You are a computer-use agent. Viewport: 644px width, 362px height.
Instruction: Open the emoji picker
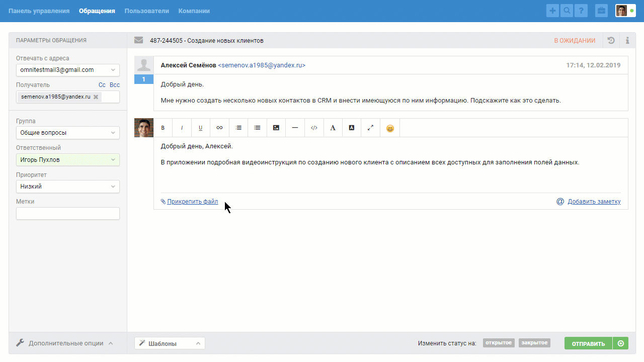tap(390, 128)
